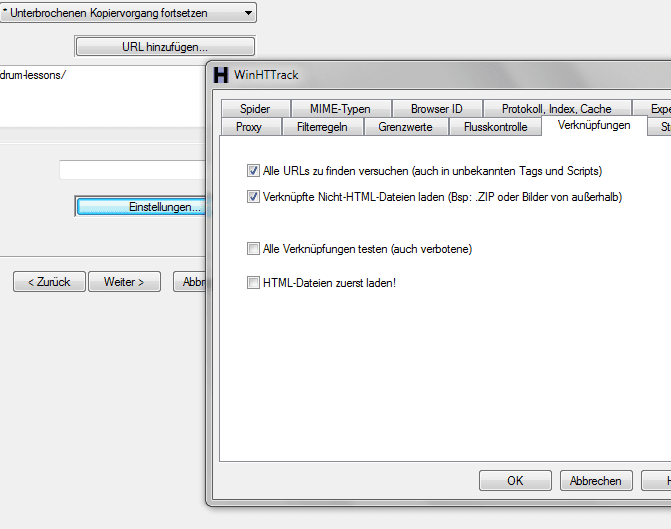Click the WinHTTrack H logo icon
The image size is (671, 529).
click(221, 75)
